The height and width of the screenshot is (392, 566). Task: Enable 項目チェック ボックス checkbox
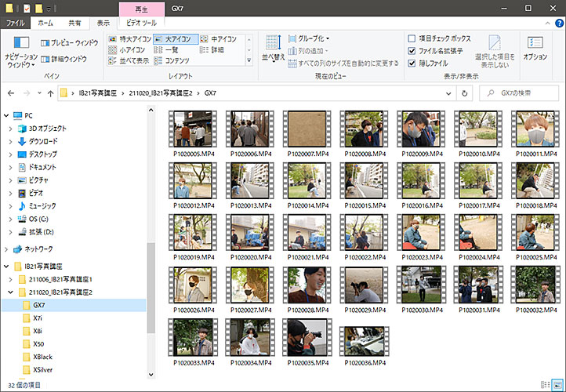[412, 38]
